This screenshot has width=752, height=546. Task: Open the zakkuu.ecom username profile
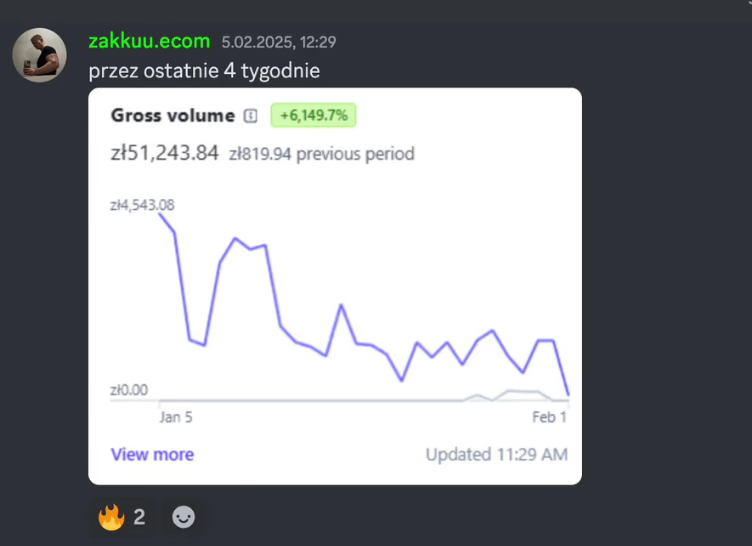tap(149, 41)
